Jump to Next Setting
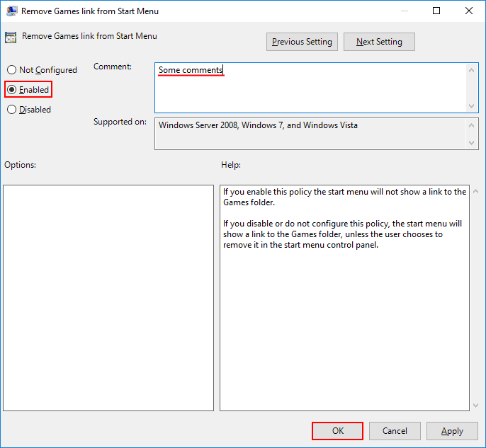The width and height of the screenshot is (486, 448). tap(379, 42)
